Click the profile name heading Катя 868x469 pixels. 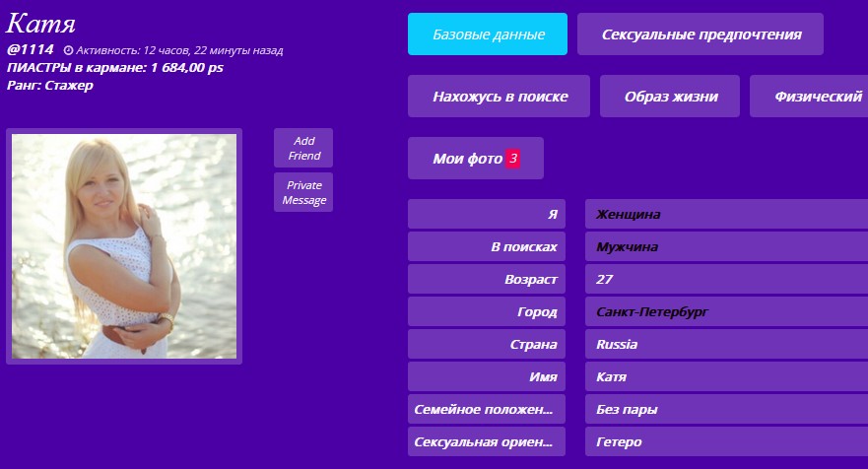pos(40,24)
